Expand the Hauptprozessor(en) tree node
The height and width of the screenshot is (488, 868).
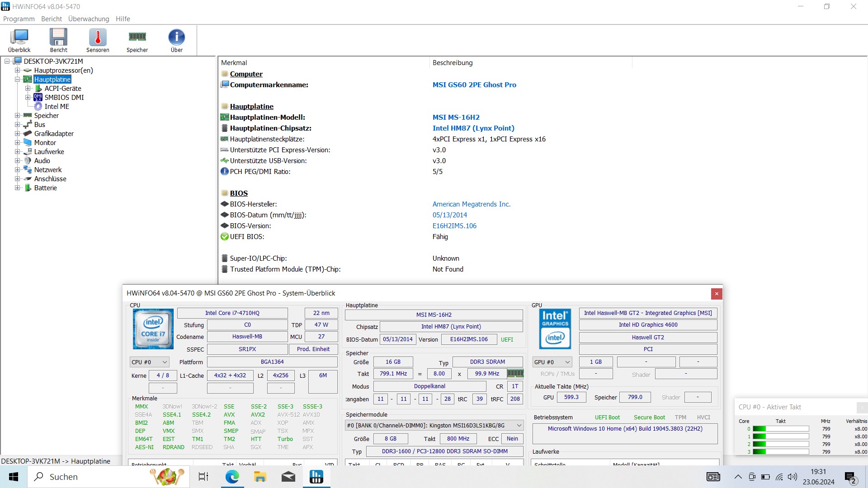click(17, 70)
